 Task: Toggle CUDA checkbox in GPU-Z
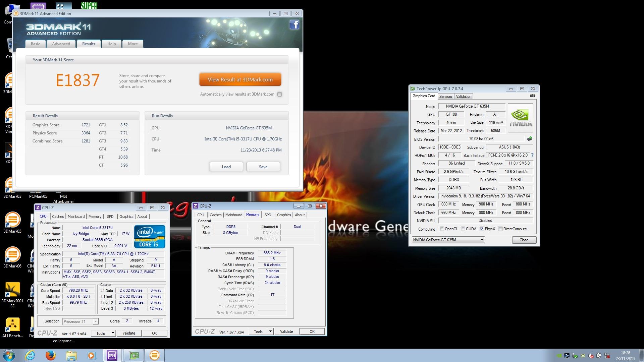coord(463,229)
